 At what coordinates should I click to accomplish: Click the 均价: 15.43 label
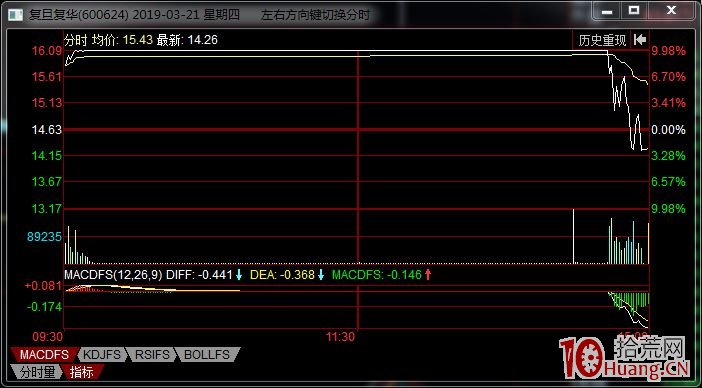[x=122, y=40]
